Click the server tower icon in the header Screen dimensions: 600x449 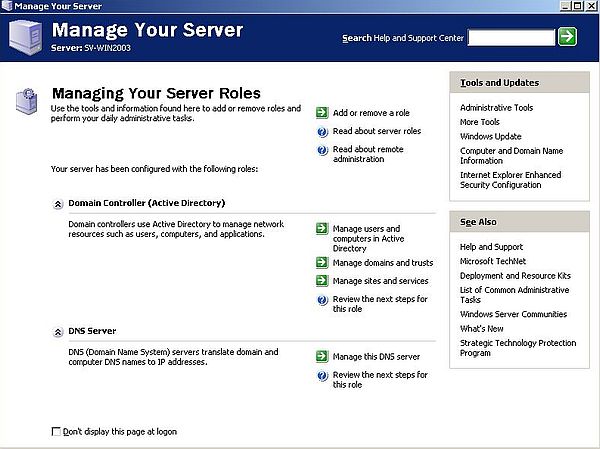(25, 38)
